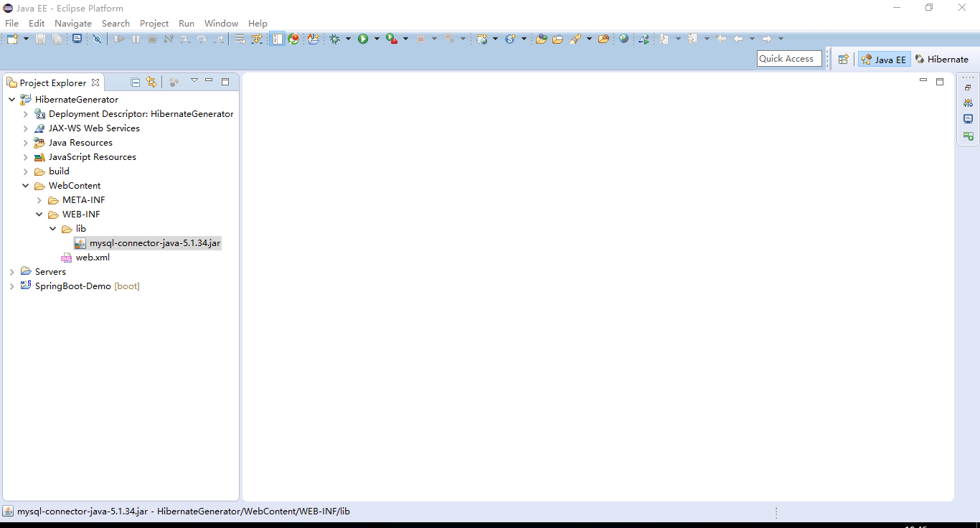The width and height of the screenshot is (980, 528).
Task: Click the Terminate debug icon
Action: click(152, 39)
